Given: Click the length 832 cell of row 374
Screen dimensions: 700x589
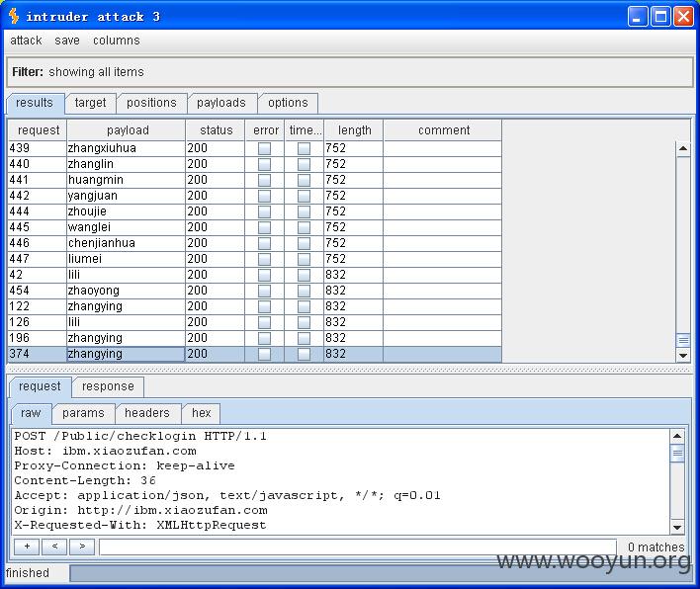Looking at the screenshot, I should point(354,354).
